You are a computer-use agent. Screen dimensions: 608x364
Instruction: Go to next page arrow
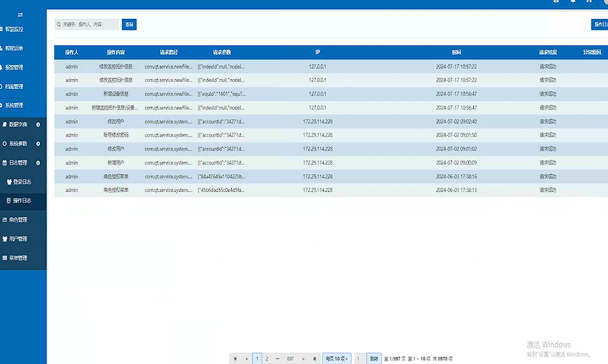(x=303, y=359)
